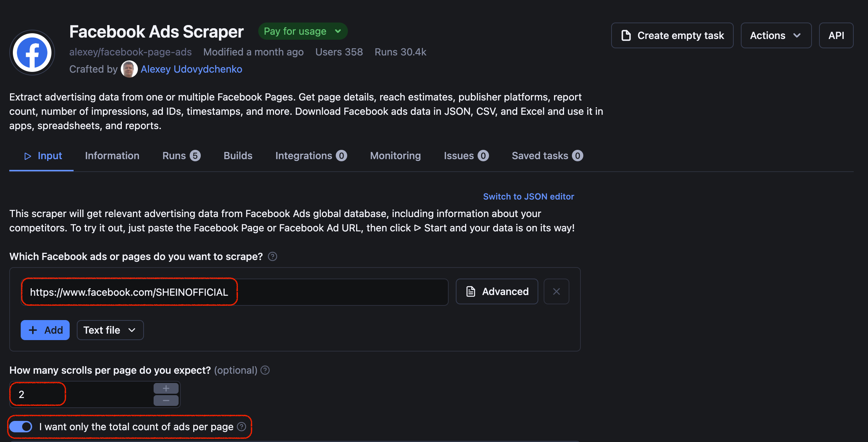The image size is (868, 442).
Task: Expand the Text file dropdown
Action: pos(110,330)
